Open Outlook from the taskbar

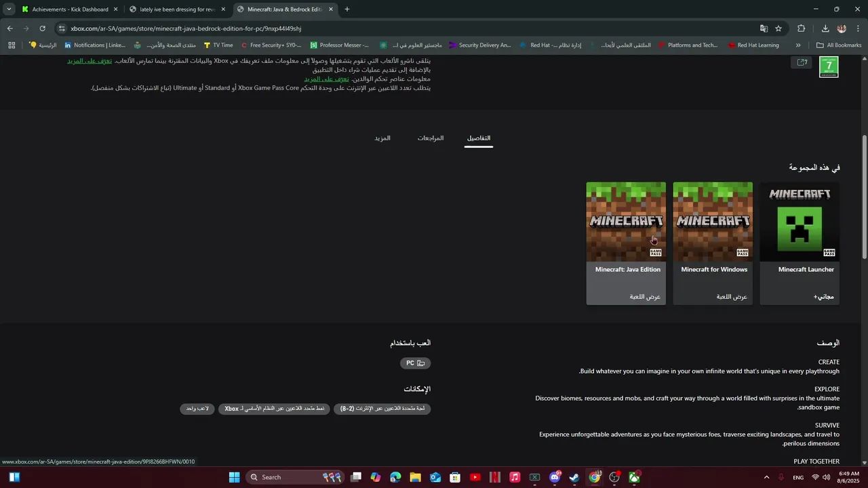pyautogui.click(x=435, y=477)
